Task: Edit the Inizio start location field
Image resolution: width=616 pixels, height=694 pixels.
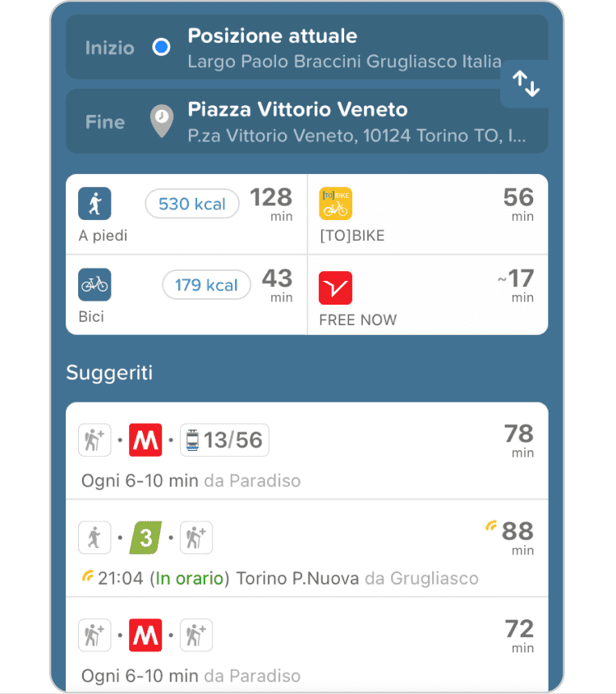Action: pos(329,48)
